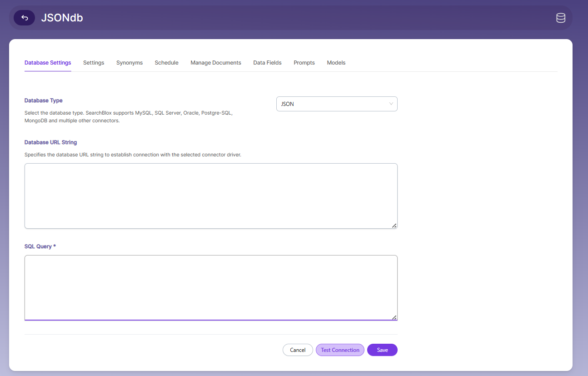Click the SQL Query label

click(40, 246)
